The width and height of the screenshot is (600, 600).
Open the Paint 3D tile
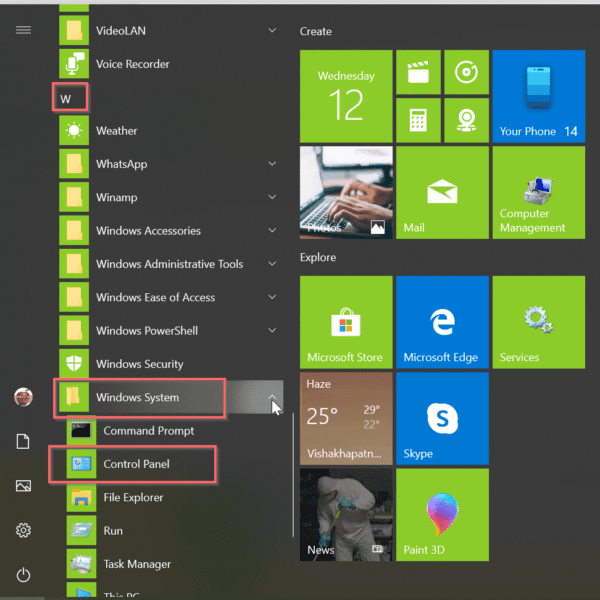click(x=441, y=513)
